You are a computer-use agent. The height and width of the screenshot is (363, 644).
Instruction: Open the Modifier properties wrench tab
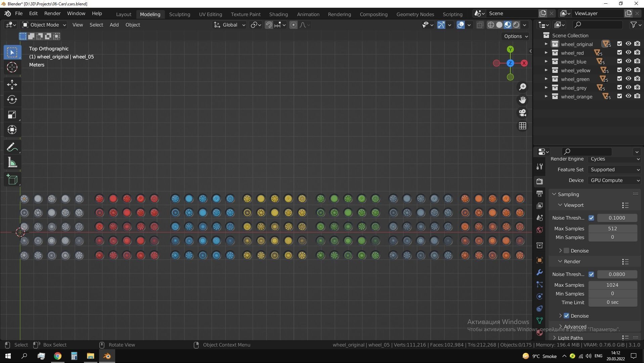pyautogui.click(x=540, y=272)
